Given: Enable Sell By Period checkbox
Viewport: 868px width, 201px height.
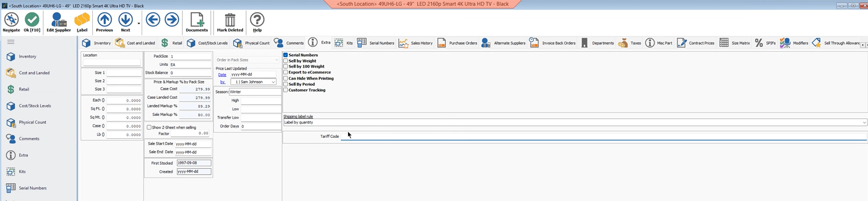Looking at the screenshot, I should pos(285,84).
